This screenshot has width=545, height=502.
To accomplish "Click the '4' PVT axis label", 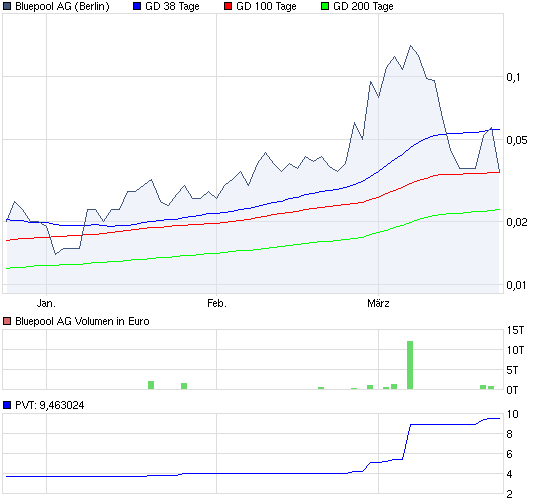I will point(510,474).
